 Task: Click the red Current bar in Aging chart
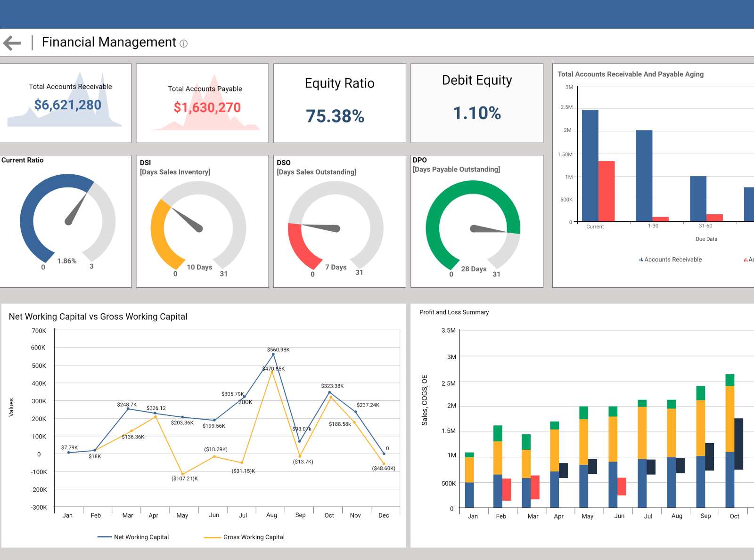pos(606,191)
